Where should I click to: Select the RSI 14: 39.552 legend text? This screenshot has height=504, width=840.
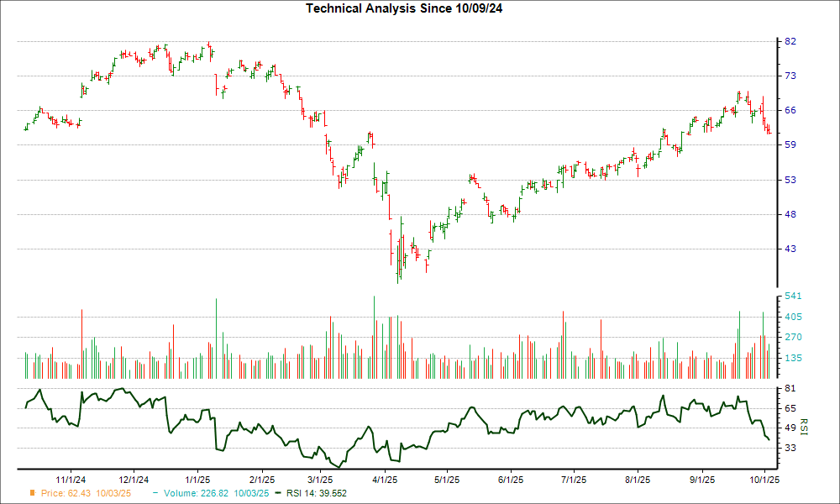[x=316, y=493]
